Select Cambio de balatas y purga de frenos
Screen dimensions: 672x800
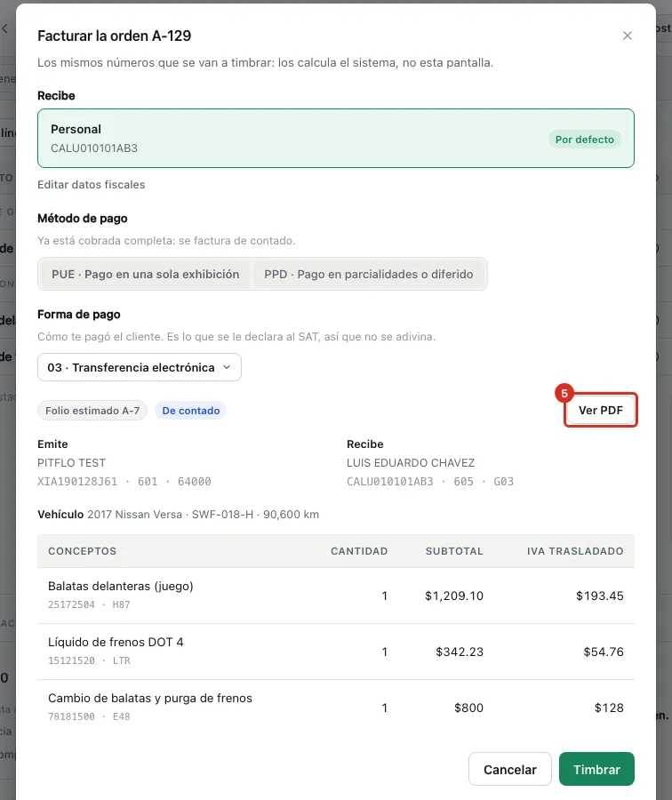336,708
